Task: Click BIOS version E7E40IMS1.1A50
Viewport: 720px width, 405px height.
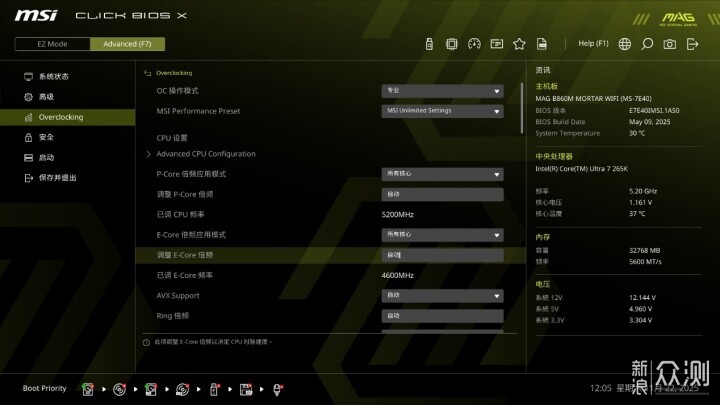Action: [x=654, y=111]
